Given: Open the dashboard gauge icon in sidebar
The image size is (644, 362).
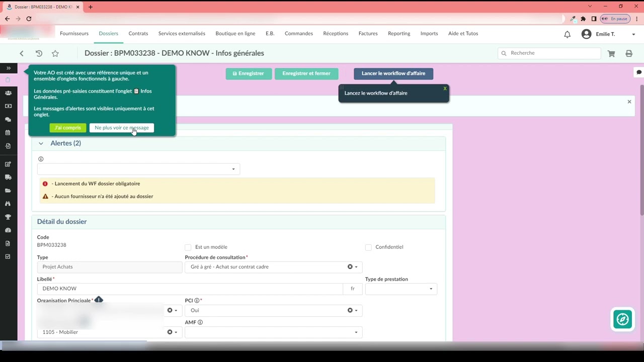Looking at the screenshot, I should tap(8, 230).
